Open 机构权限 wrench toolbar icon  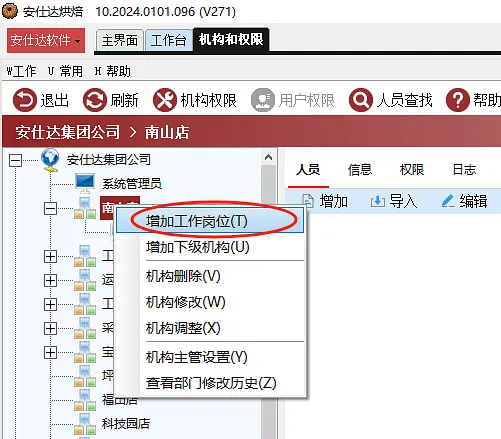165,100
